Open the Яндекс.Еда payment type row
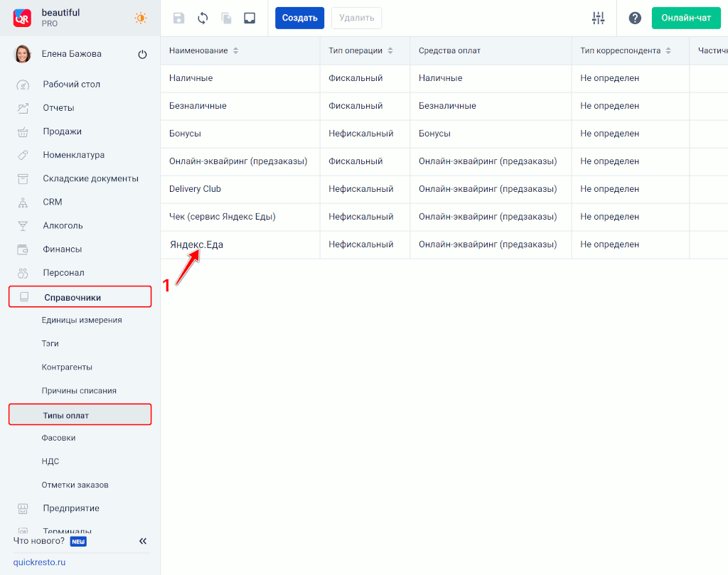Image resolution: width=728 pixels, height=575 pixels. pos(444,244)
